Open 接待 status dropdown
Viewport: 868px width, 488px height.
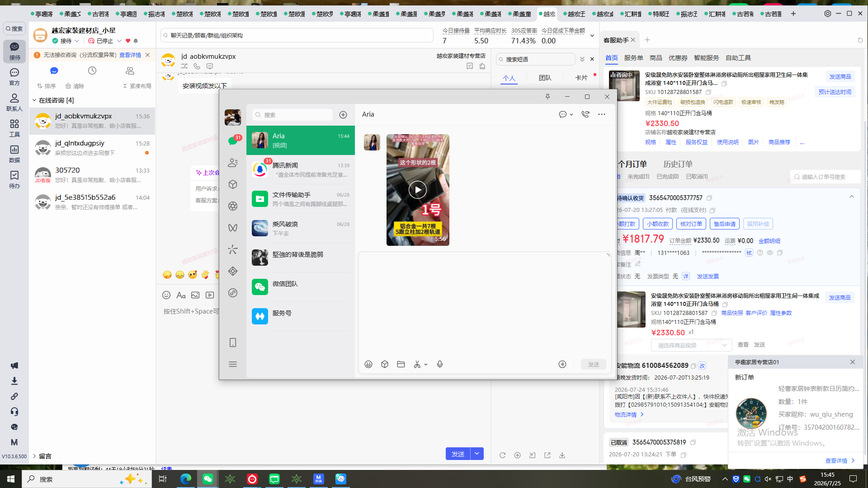coord(77,41)
